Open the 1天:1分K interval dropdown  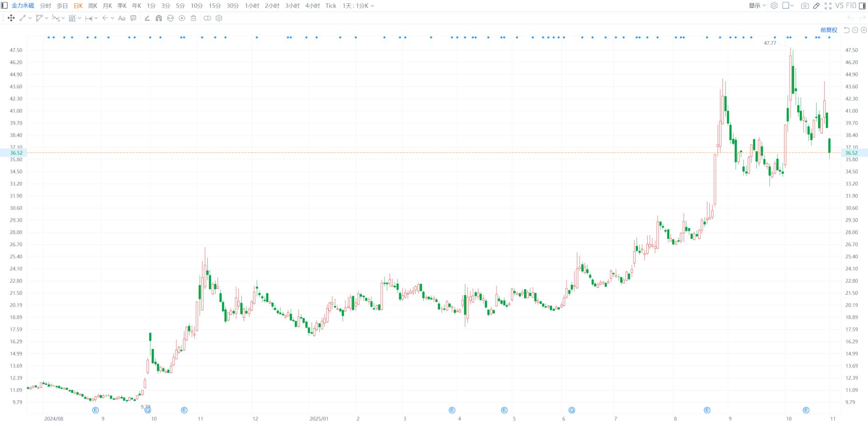358,6
